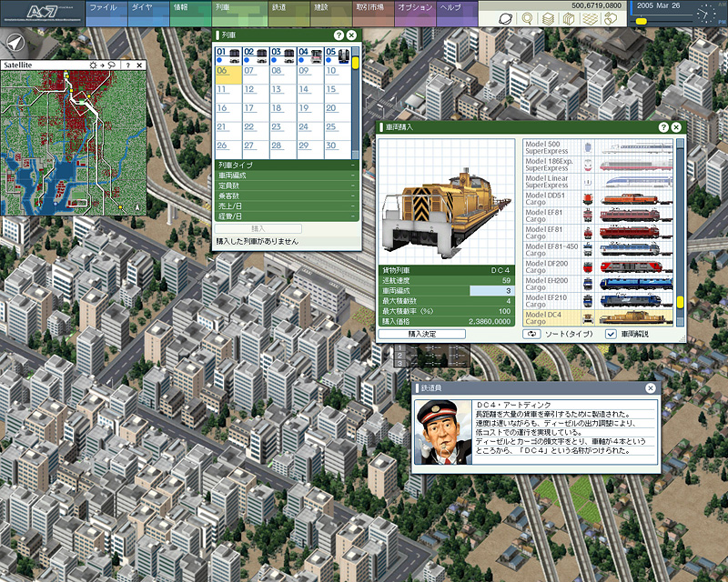Click the camera view icon in toolbar
This screenshot has width=728, height=582.
[x=610, y=18]
